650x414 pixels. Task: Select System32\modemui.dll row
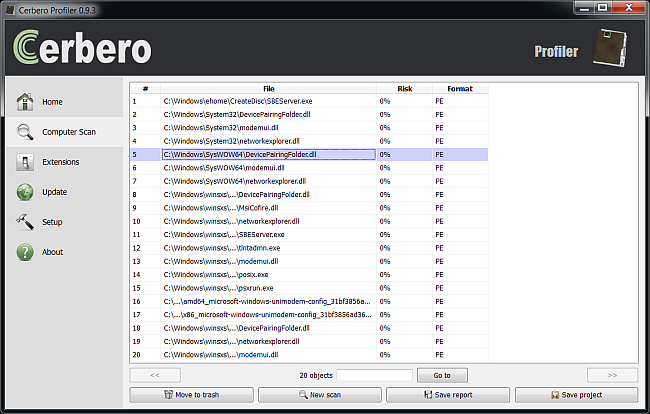coord(309,128)
